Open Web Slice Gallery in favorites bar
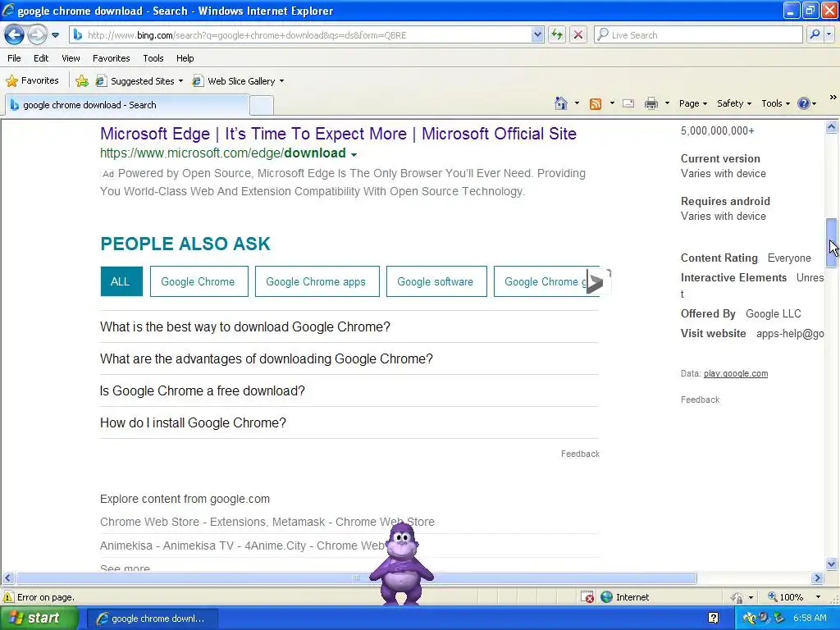The height and width of the screenshot is (630, 840). tap(239, 81)
